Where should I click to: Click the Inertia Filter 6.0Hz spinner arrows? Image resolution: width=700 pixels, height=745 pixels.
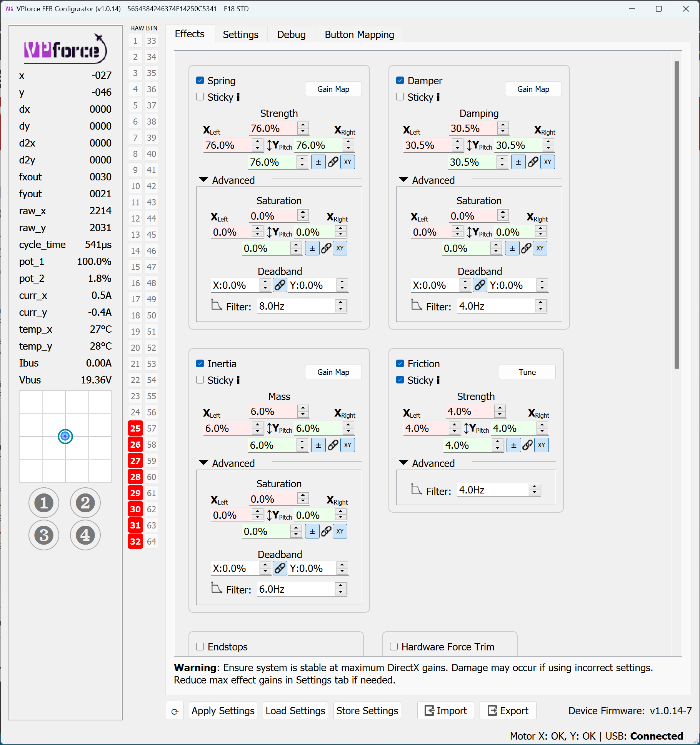341,589
